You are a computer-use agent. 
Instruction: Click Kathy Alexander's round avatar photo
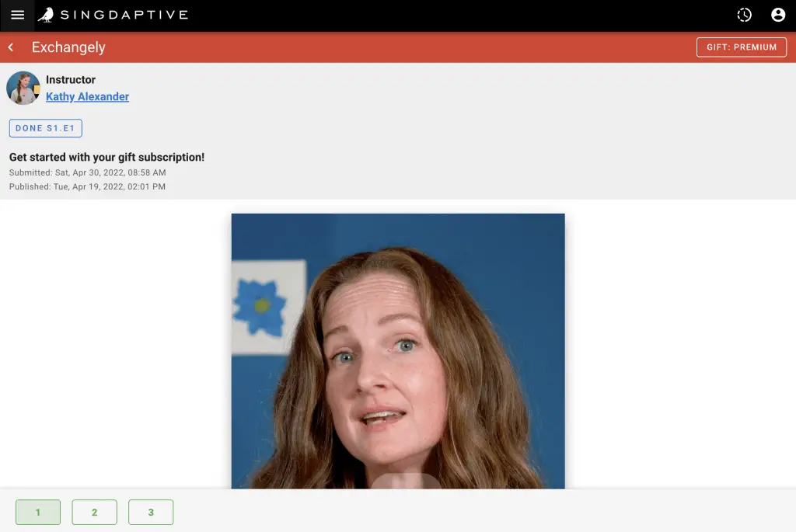tap(23, 88)
